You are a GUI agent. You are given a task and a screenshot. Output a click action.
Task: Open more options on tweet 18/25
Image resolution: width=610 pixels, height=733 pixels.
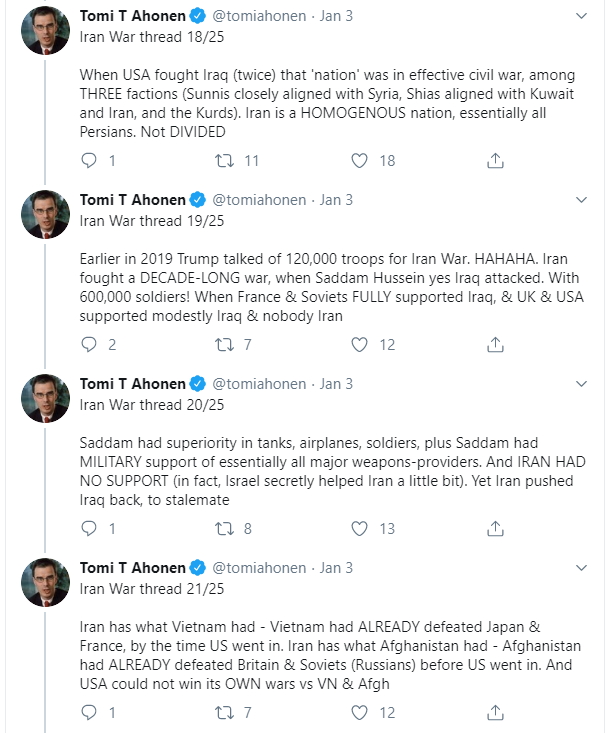581,16
